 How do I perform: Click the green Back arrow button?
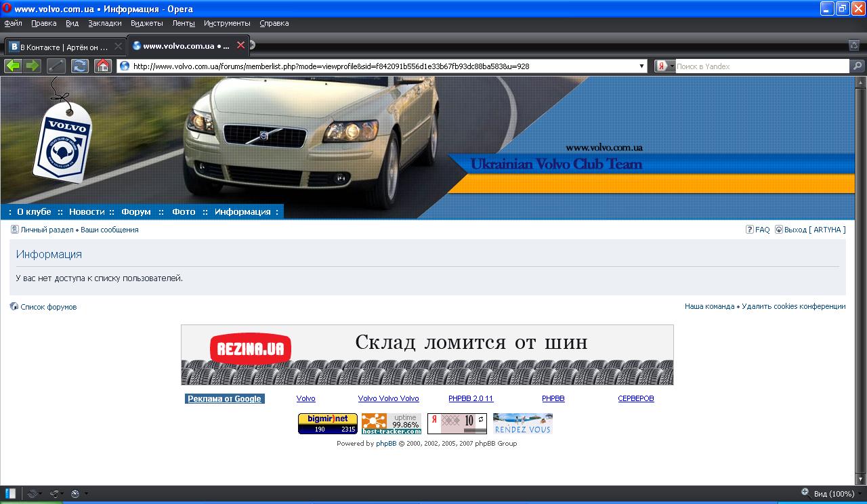(13, 66)
